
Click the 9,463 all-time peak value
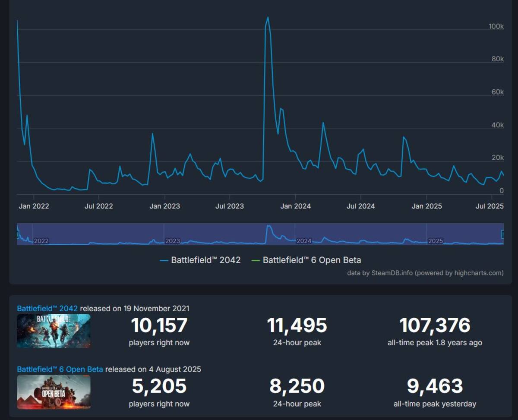[x=435, y=386]
